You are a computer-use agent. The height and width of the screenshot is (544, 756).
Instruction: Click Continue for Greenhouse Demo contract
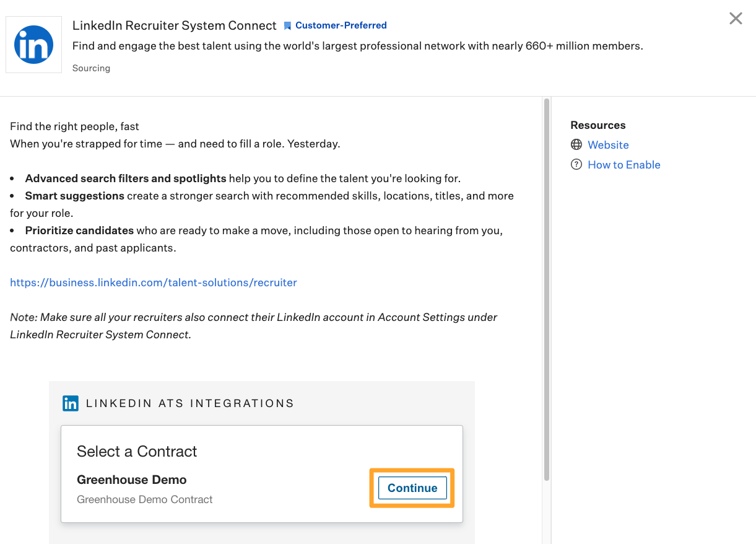pos(412,488)
